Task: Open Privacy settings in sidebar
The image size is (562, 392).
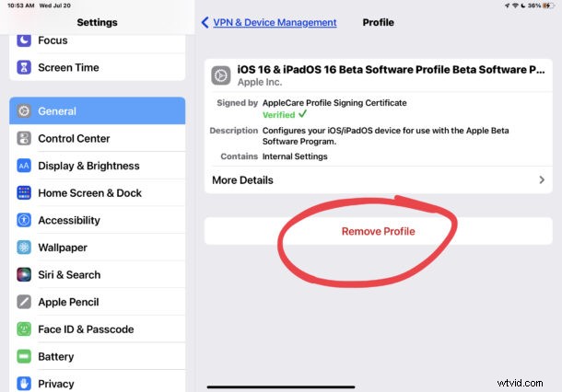Action: pyautogui.click(x=98, y=382)
